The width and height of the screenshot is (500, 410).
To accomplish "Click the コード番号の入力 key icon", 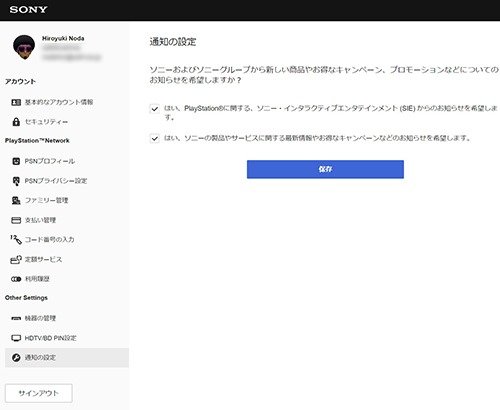I will tap(16, 239).
